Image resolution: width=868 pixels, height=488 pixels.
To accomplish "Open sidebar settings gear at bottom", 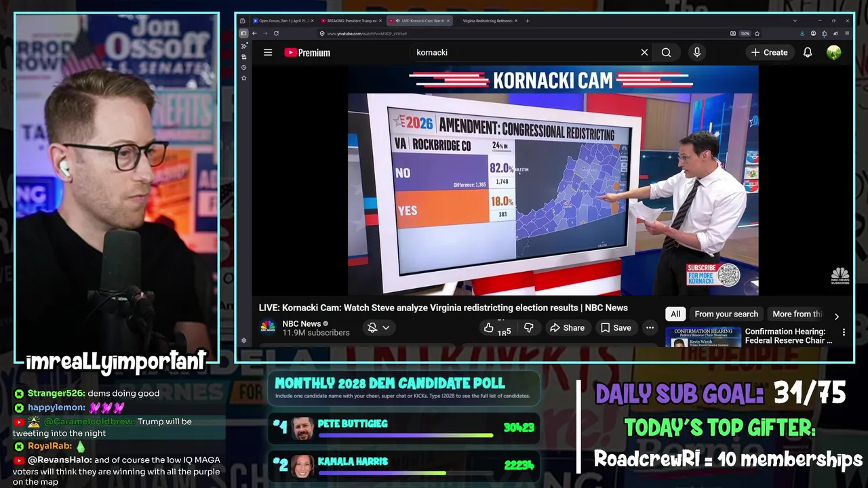I will pos(243,340).
